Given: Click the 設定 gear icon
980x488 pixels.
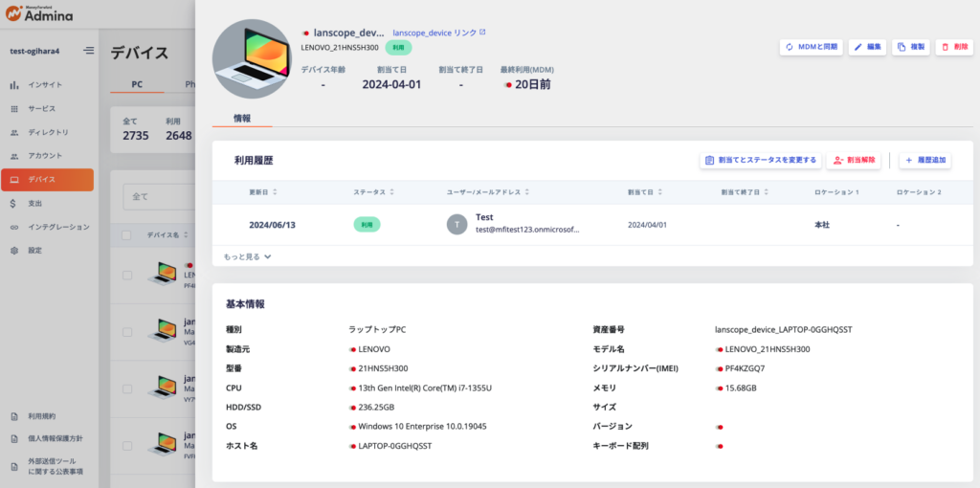Looking at the screenshot, I should 14,251.
